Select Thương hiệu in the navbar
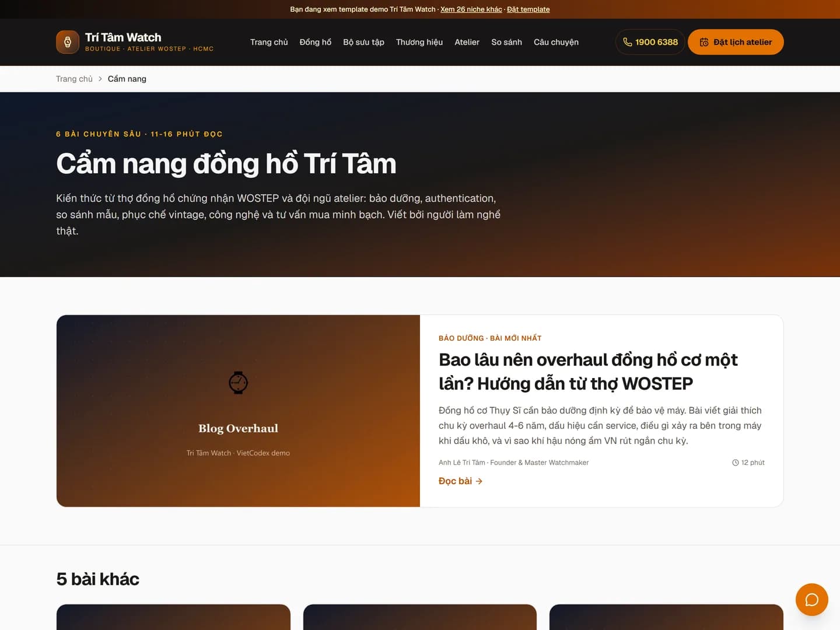This screenshot has width=840, height=630. pyautogui.click(x=419, y=42)
